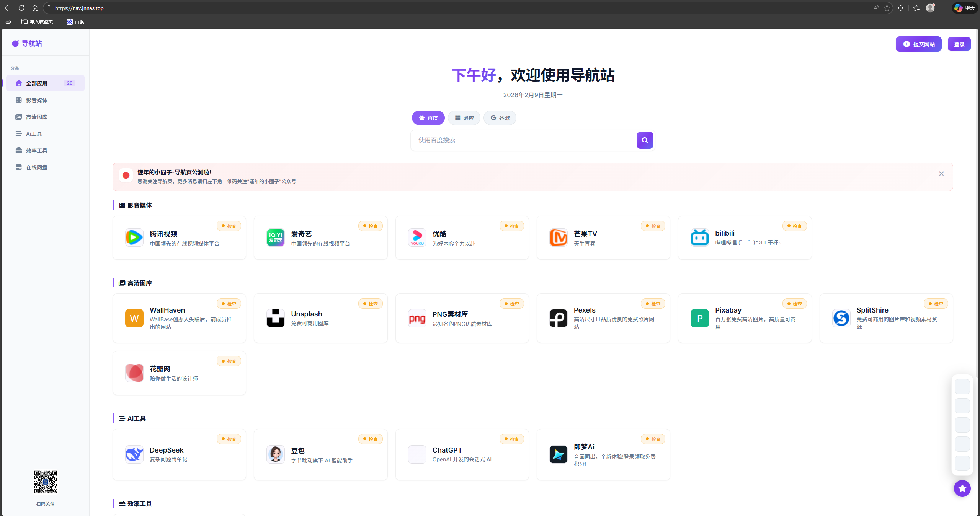Click the purple star floating button
This screenshot has height=516, width=980.
(962, 488)
